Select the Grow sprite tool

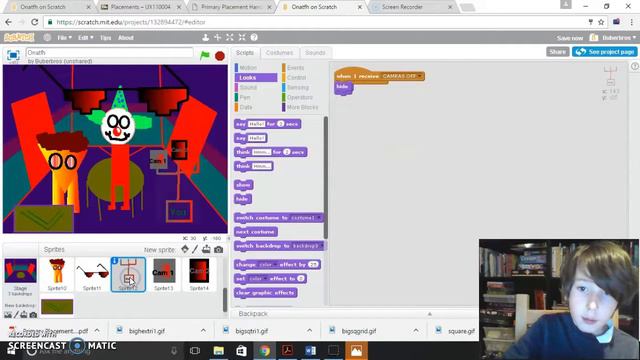230,38
